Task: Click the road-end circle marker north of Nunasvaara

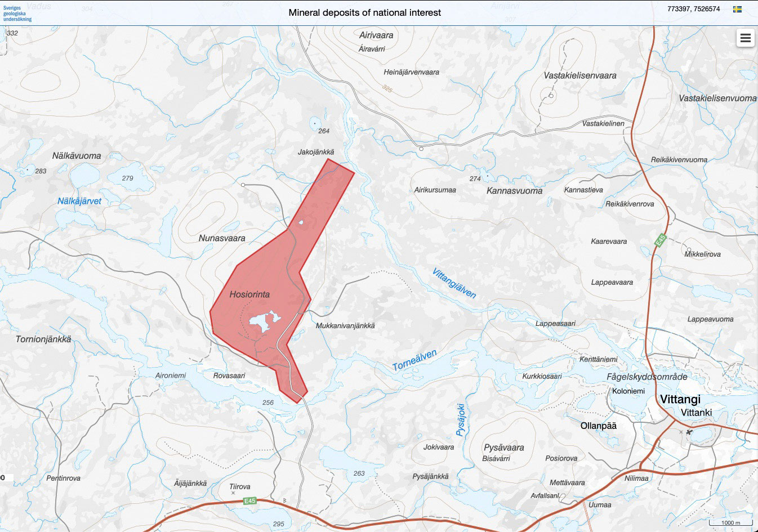Action: 243,185
